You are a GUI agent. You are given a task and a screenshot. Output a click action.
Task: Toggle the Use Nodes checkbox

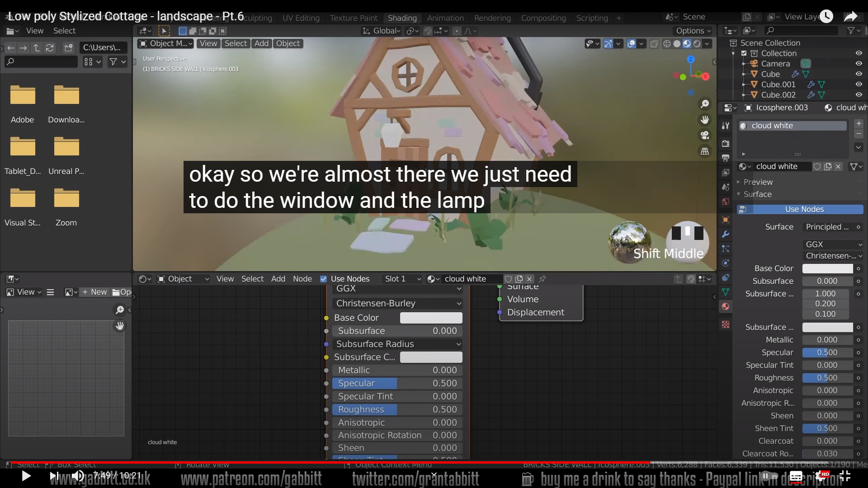(323, 279)
